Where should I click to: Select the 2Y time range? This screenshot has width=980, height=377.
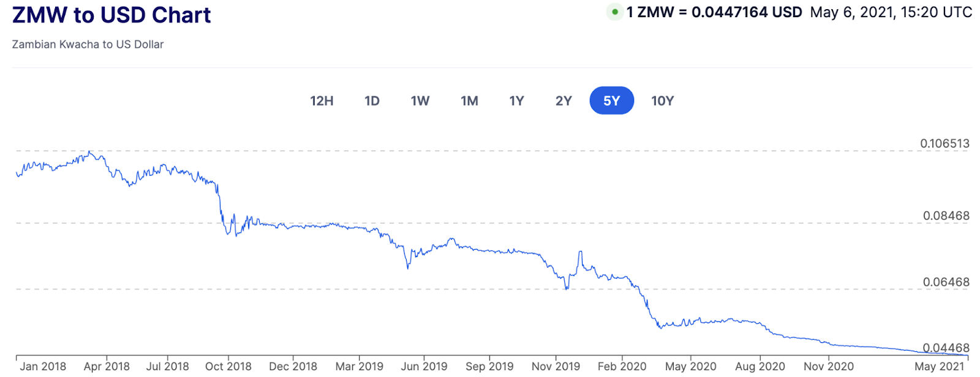(x=563, y=101)
